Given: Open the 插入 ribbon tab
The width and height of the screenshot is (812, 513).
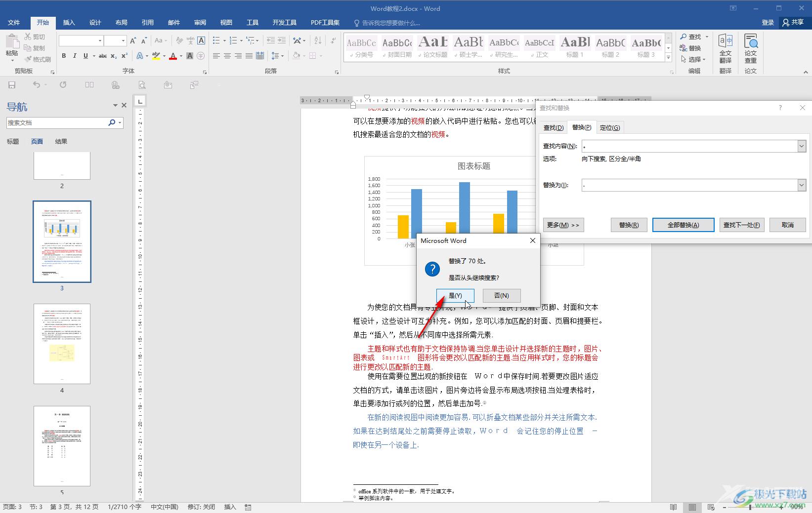Looking at the screenshot, I should click(69, 22).
